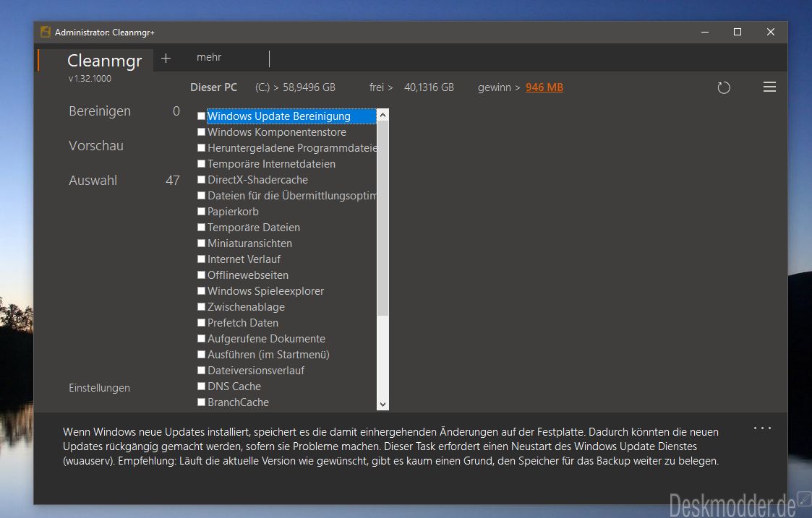Check the Offlinewebseiten checkbox
This screenshot has width=812, height=518.
point(202,275)
